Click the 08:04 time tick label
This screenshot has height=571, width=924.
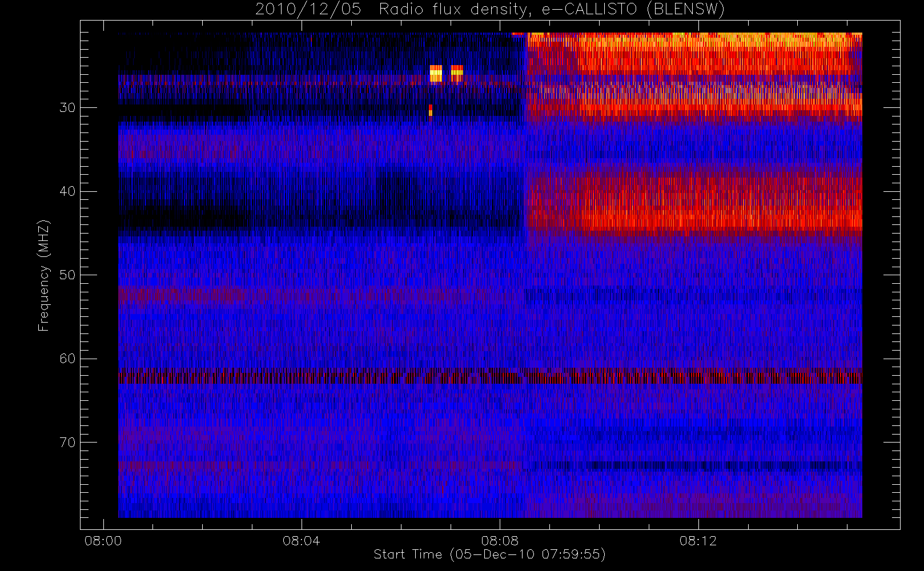pyautogui.click(x=301, y=541)
